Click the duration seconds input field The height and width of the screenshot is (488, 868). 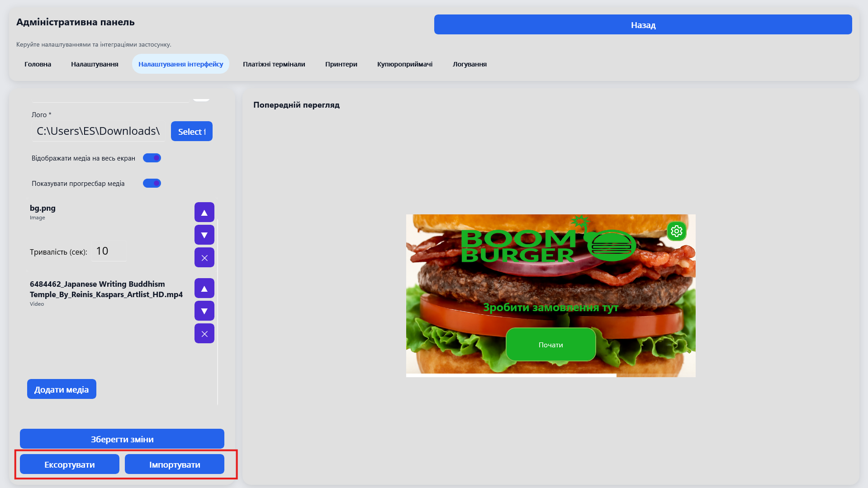coord(109,251)
